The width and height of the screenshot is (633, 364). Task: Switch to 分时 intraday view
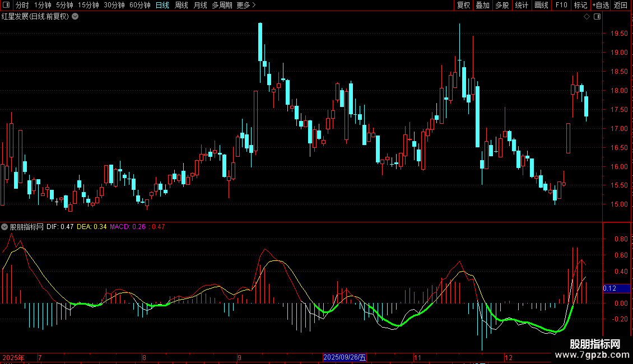coord(22,5)
